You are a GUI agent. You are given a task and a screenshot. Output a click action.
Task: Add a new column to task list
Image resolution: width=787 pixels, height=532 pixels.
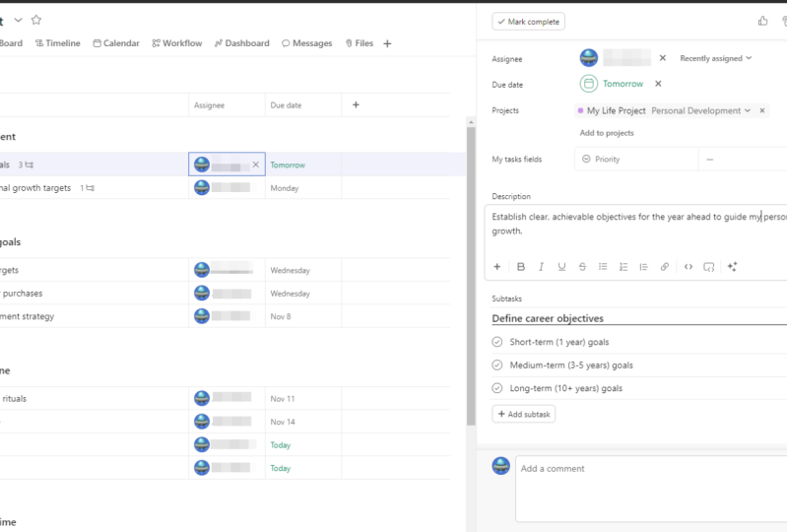click(x=356, y=104)
